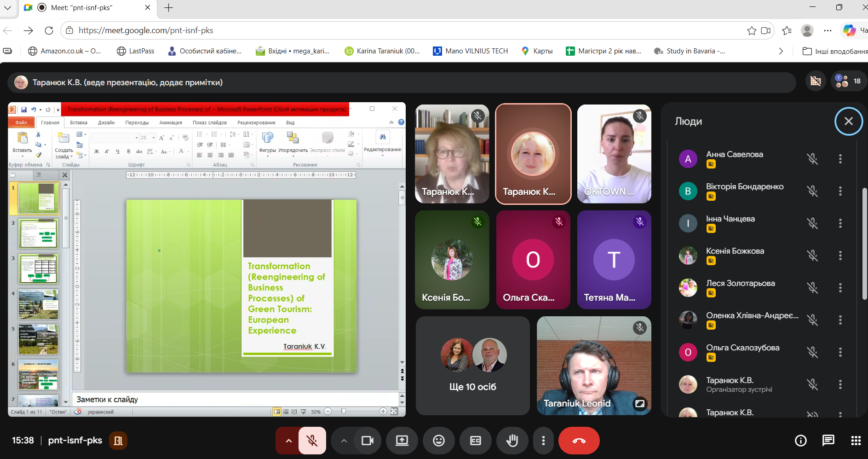Viewport: 868px width, 459px height.
Task: Show more bookmarks via overflow chevron
Action: 781,51
